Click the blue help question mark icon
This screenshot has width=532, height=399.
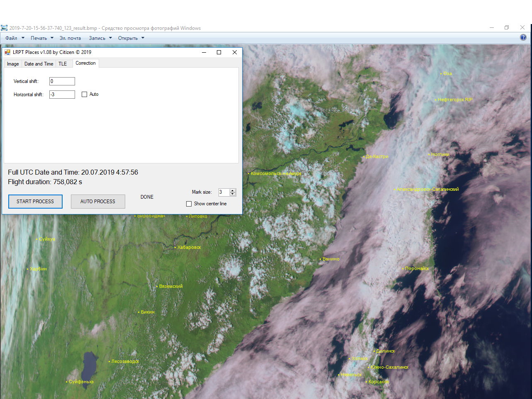coord(523,37)
